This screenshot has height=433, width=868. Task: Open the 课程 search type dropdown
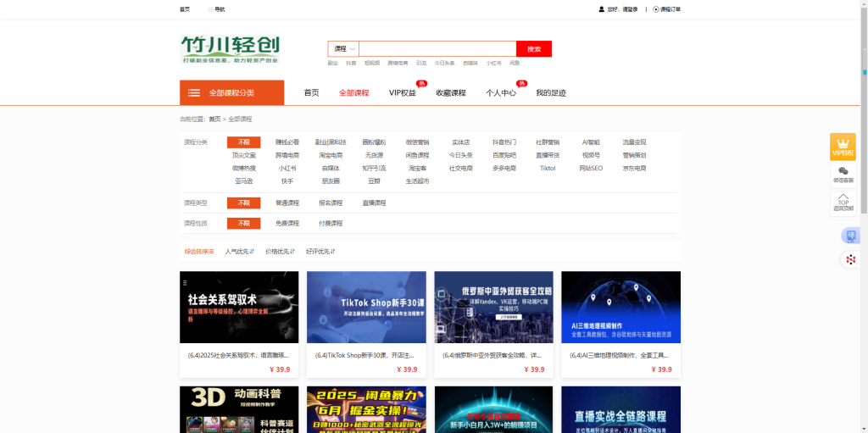[344, 49]
